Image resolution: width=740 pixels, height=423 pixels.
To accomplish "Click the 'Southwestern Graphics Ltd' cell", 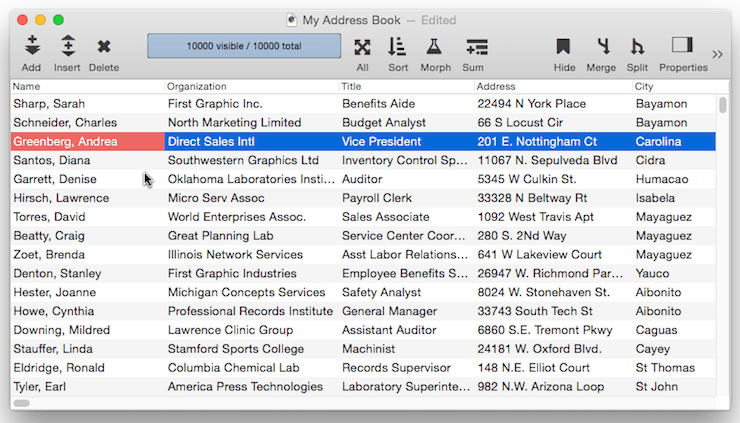I will click(252, 161).
